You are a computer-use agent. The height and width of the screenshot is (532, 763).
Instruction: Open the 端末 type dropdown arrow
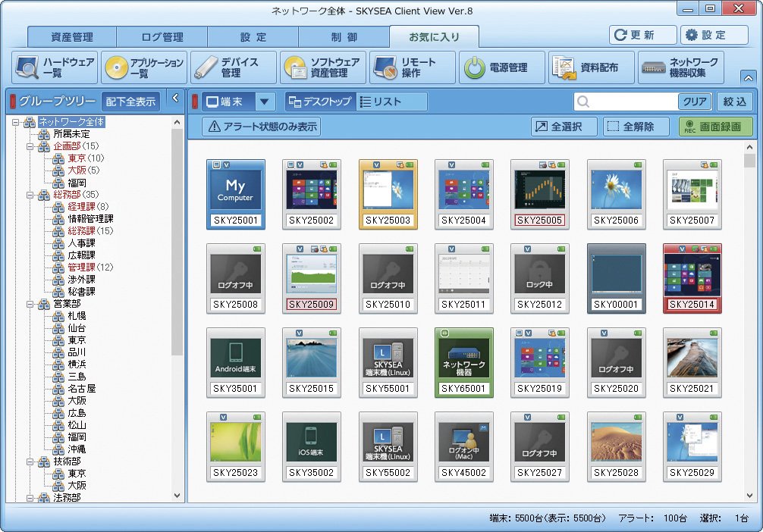[x=264, y=102]
